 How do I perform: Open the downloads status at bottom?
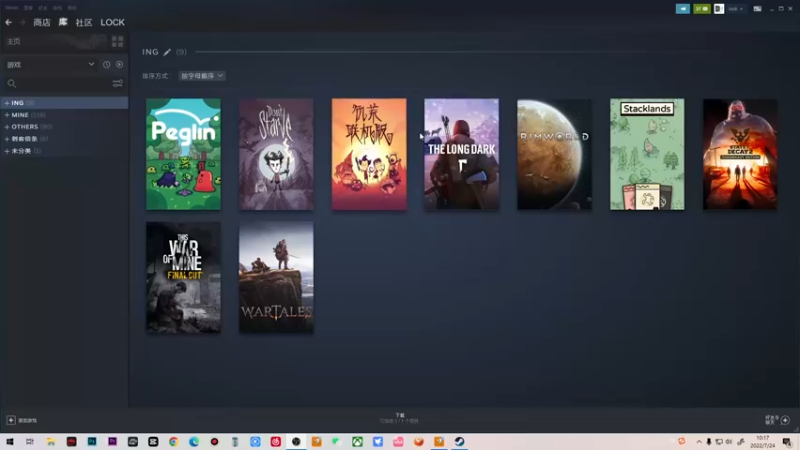pos(399,418)
